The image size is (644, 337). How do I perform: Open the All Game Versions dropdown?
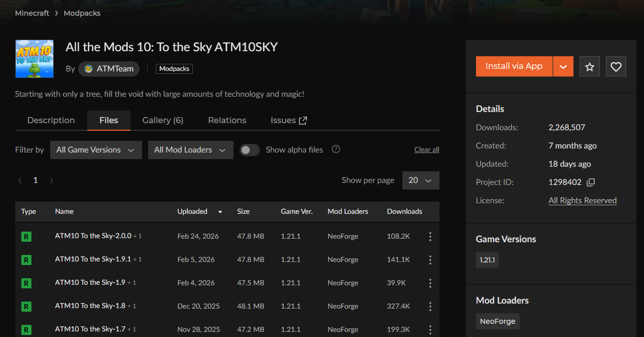click(96, 150)
